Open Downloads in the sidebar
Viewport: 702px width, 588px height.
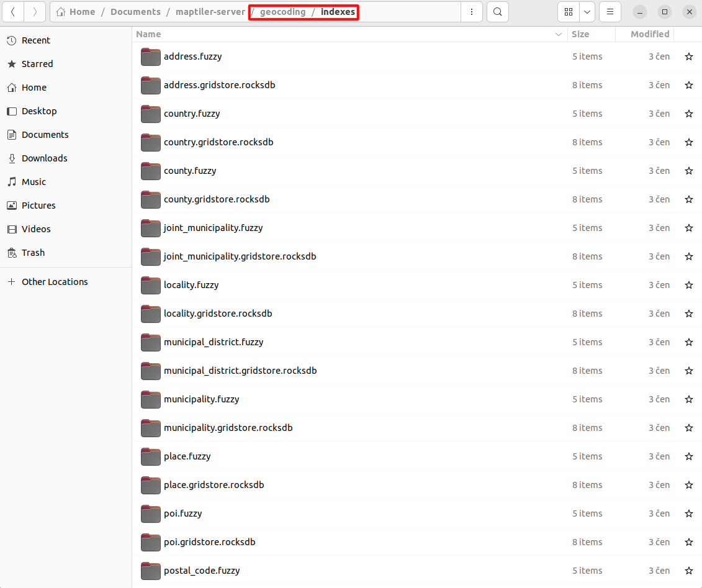66,158
